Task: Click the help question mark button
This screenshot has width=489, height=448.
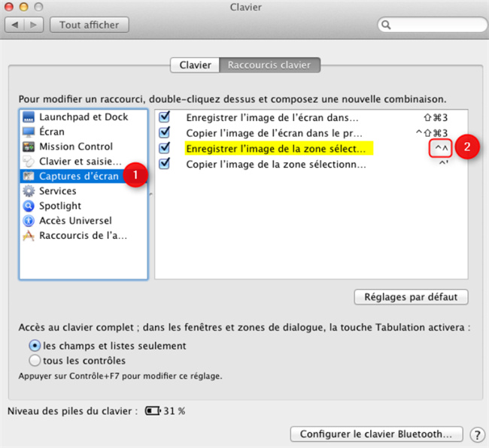Action: pyautogui.click(x=477, y=434)
